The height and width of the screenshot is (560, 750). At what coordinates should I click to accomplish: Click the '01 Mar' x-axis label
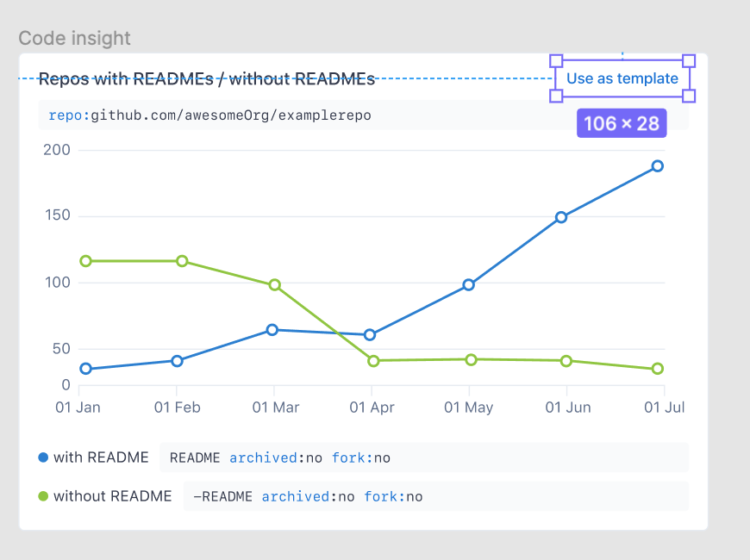(x=276, y=408)
